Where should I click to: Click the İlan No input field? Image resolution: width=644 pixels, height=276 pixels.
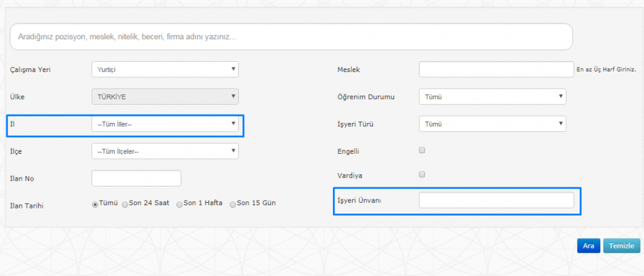coord(137,178)
